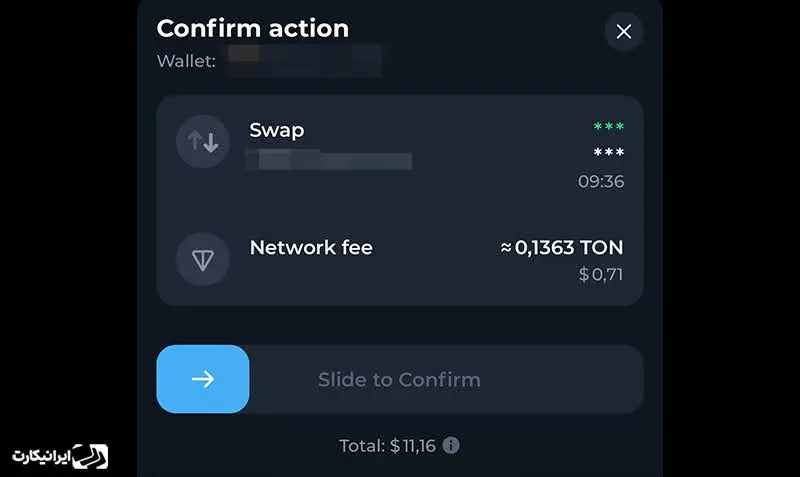Image resolution: width=800 pixels, height=477 pixels.
Task: Click the Confirm action heading
Action: pos(253,29)
